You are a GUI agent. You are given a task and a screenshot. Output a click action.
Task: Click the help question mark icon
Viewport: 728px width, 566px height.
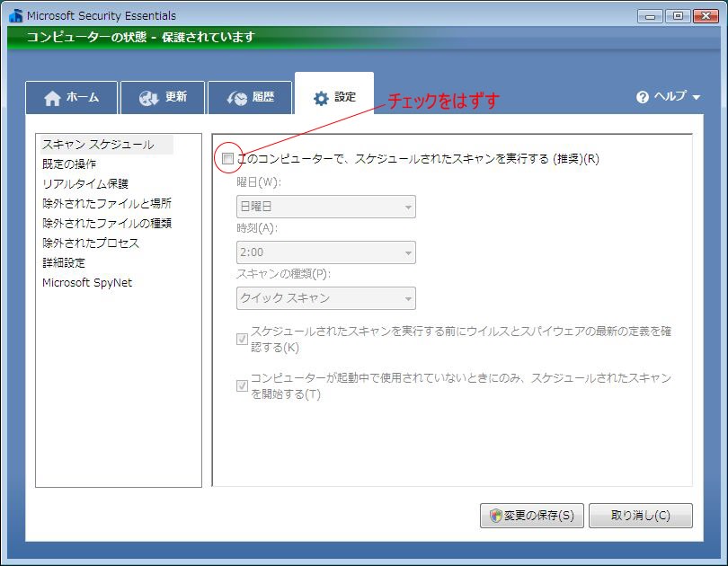tap(643, 97)
